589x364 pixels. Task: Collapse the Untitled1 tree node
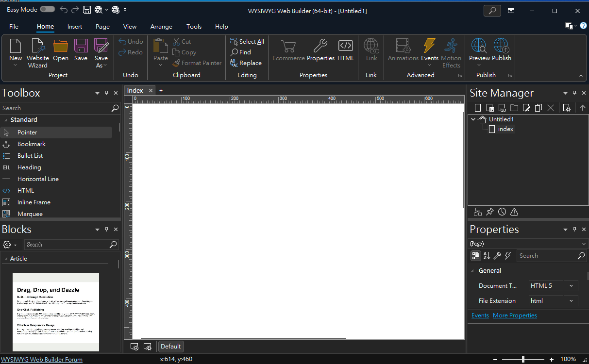tap(473, 119)
